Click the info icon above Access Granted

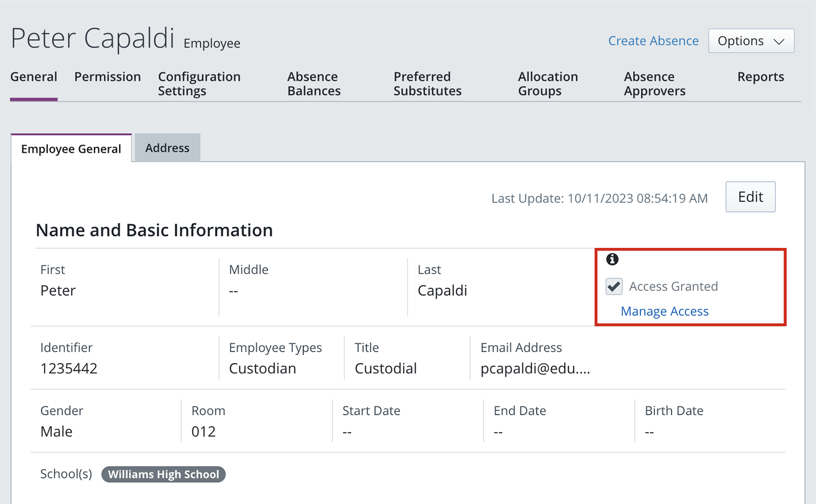click(612, 259)
